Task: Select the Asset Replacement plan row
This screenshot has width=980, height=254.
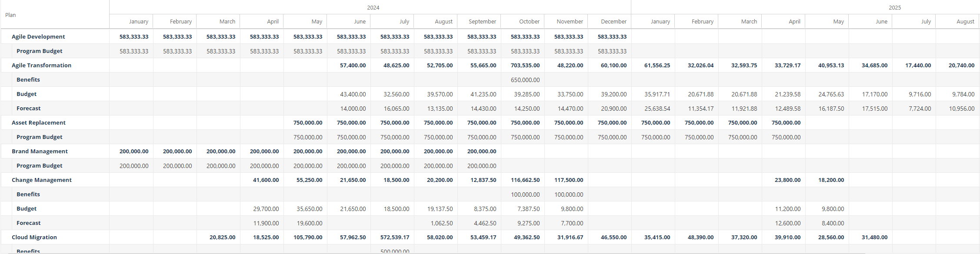Action: [x=38, y=122]
